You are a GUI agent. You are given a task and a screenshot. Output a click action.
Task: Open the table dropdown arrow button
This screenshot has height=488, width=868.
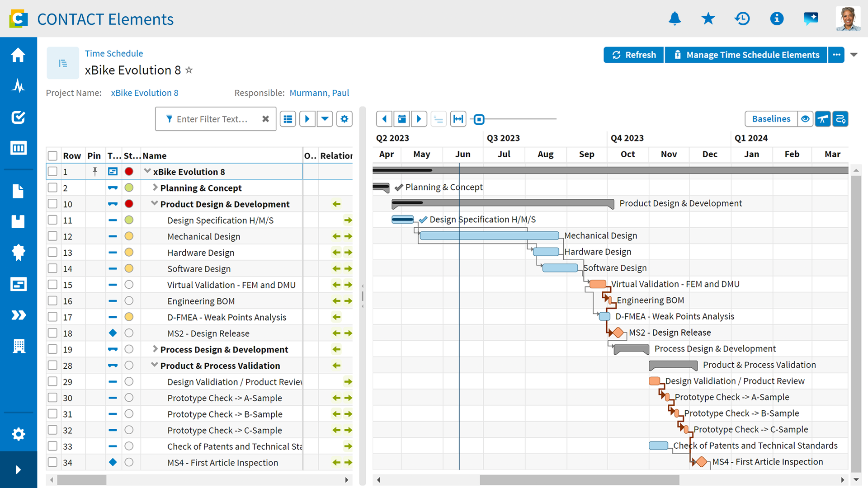click(x=325, y=119)
